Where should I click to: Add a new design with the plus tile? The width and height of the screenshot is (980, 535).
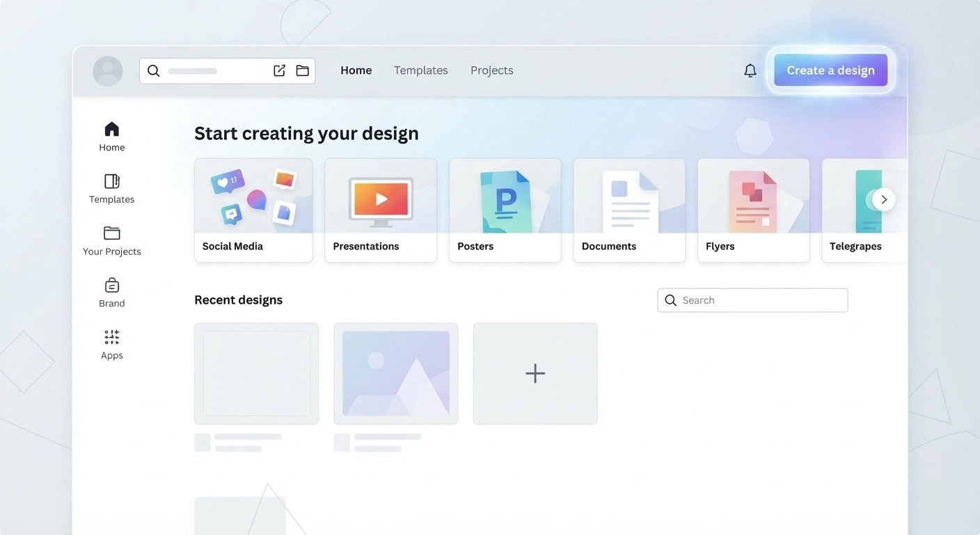535,373
